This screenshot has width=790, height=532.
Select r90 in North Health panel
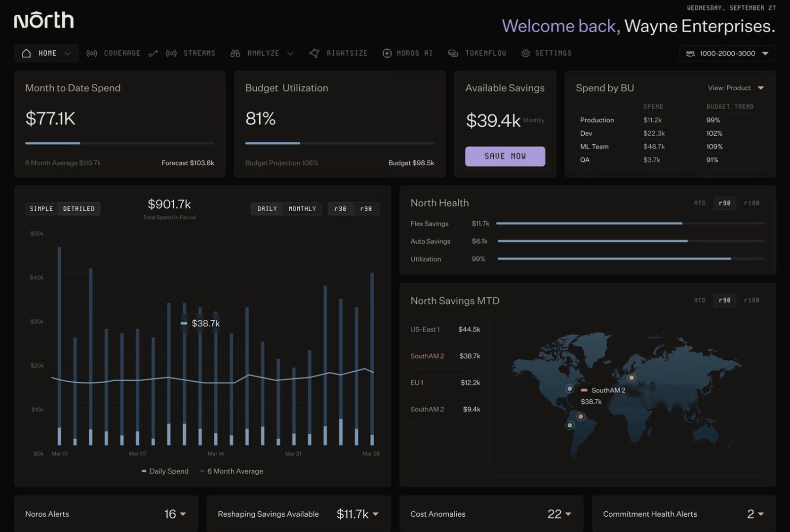(725, 203)
